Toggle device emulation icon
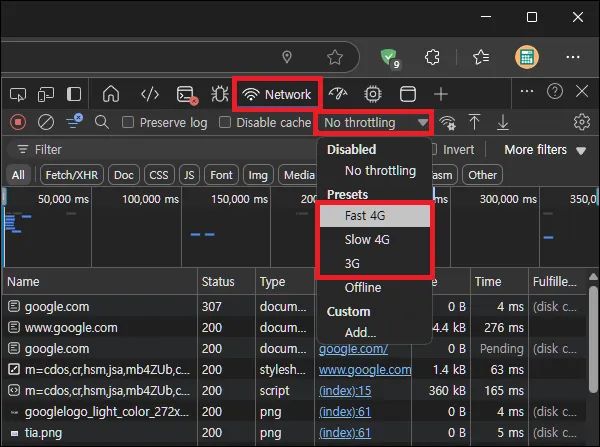600x447 pixels. click(46, 94)
